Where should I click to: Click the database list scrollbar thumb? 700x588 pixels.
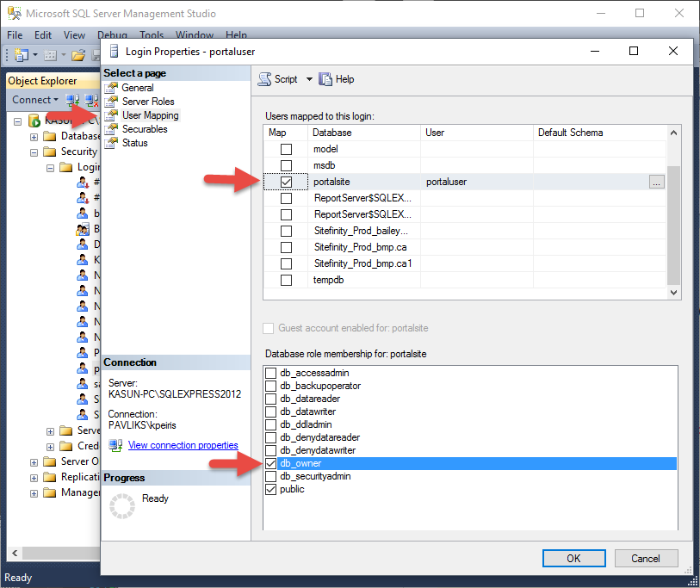(673, 225)
